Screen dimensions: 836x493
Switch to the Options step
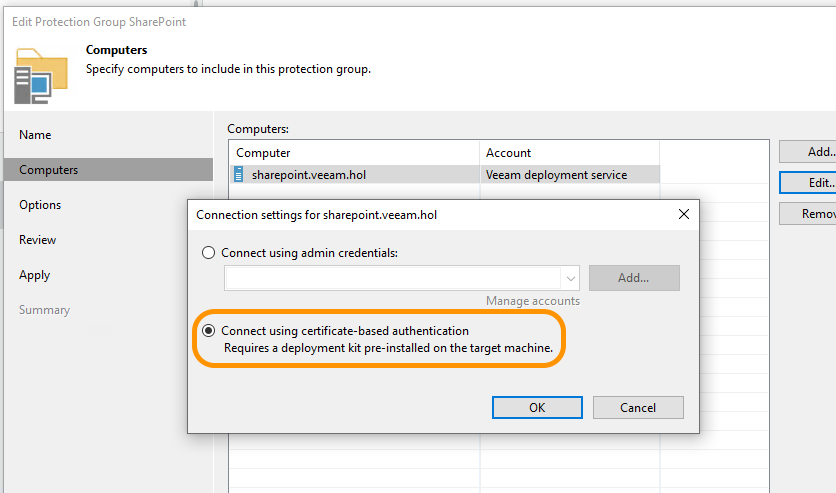coord(40,205)
